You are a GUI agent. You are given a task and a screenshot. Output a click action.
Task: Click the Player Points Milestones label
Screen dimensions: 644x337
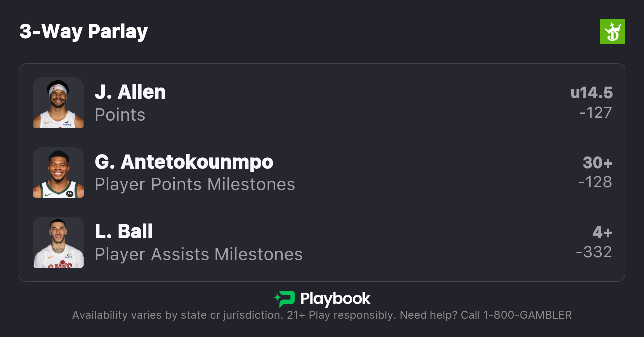[195, 184]
